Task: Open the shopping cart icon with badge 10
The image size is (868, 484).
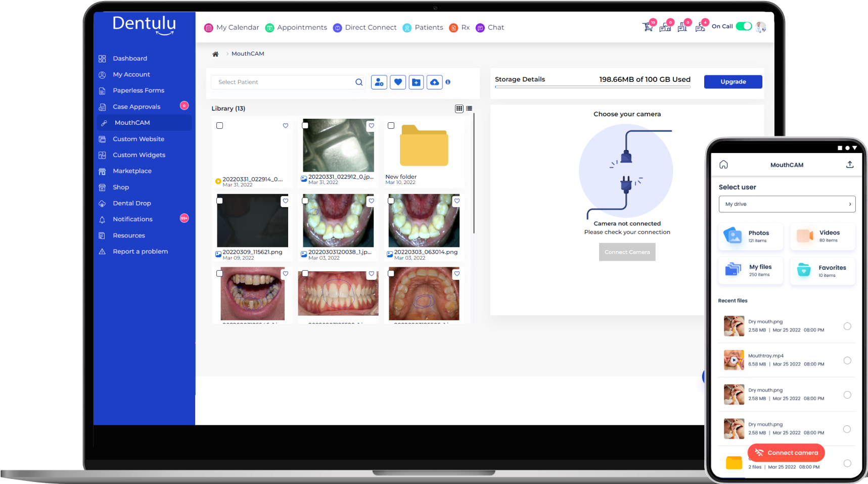Action: 648,27
